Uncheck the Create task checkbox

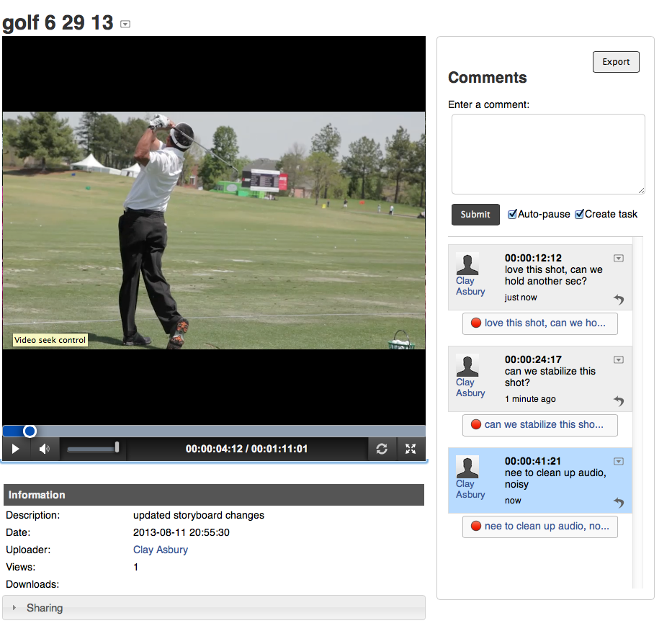[579, 214]
